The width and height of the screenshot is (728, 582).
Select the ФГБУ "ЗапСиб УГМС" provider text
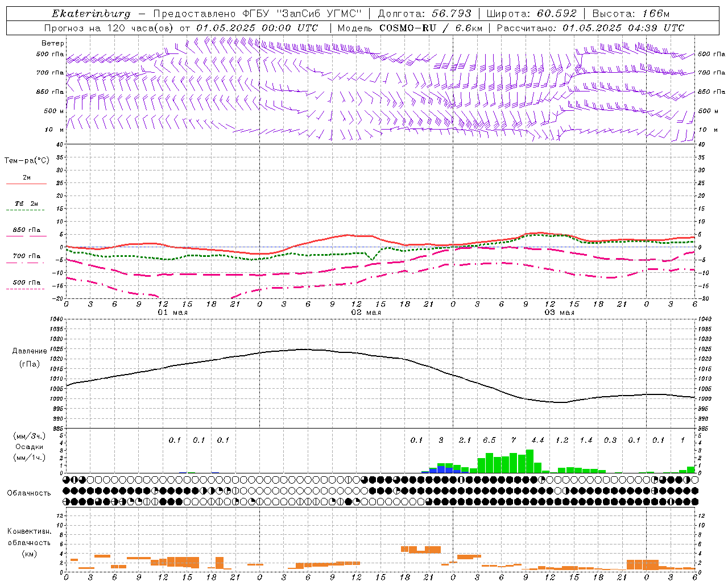(303, 14)
